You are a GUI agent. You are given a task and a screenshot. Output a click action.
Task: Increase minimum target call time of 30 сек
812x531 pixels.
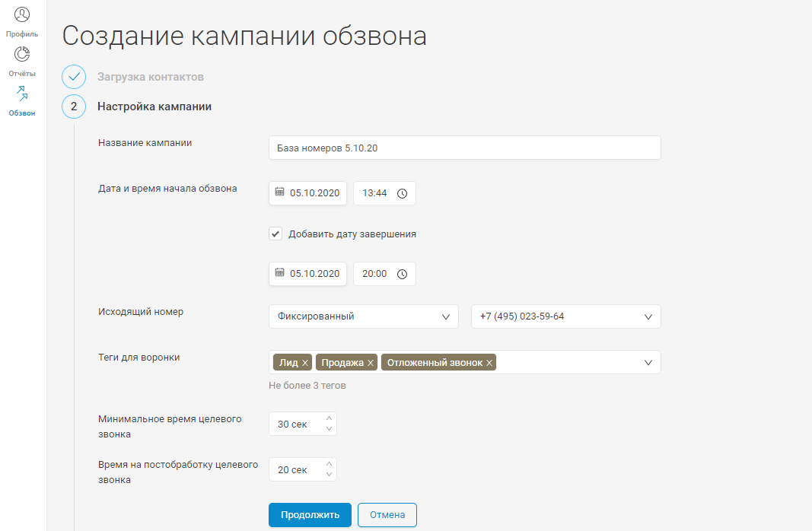click(329, 418)
